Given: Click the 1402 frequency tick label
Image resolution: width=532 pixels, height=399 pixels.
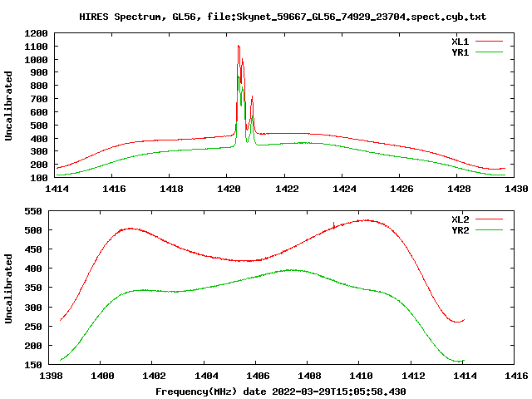Looking at the screenshot, I should pyautogui.click(x=154, y=376).
